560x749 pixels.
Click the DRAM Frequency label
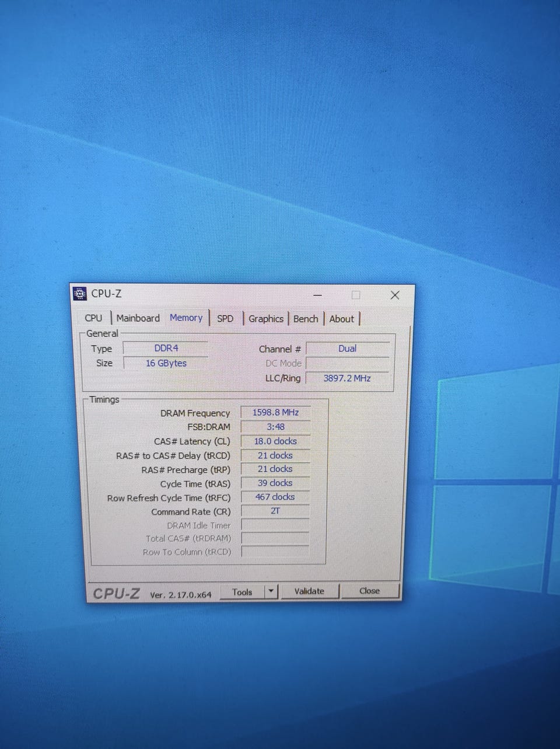[x=195, y=413]
